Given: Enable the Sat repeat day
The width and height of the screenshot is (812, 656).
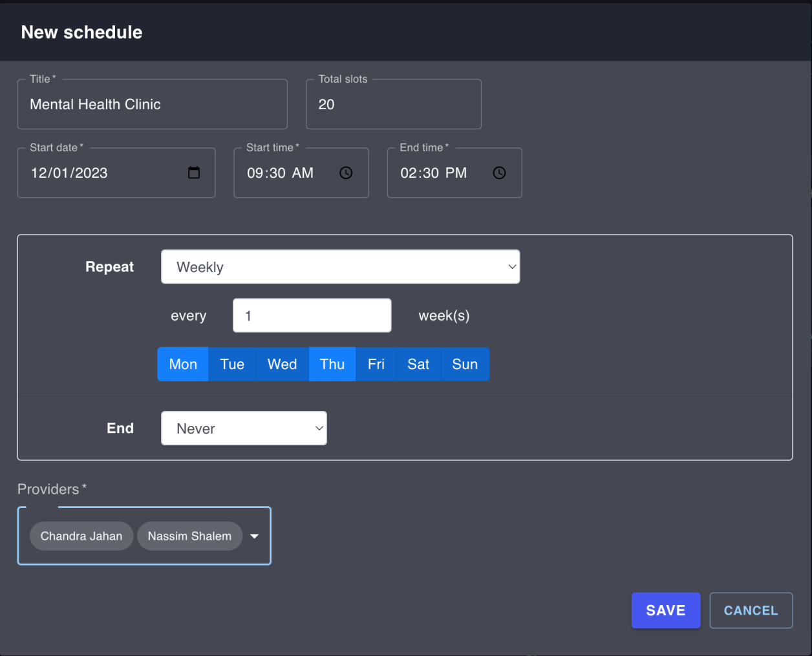Looking at the screenshot, I should tap(418, 364).
